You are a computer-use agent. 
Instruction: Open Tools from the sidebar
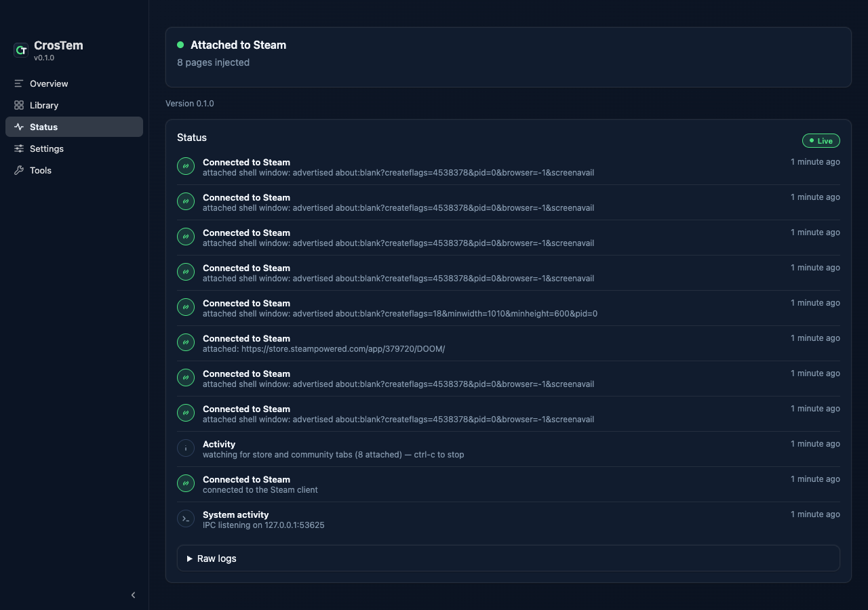tap(75, 170)
